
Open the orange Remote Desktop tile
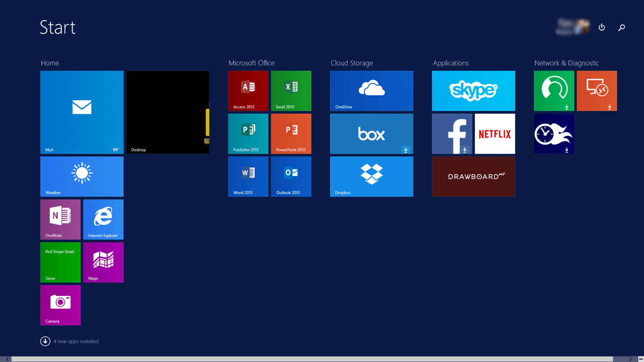tap(596, 91)
